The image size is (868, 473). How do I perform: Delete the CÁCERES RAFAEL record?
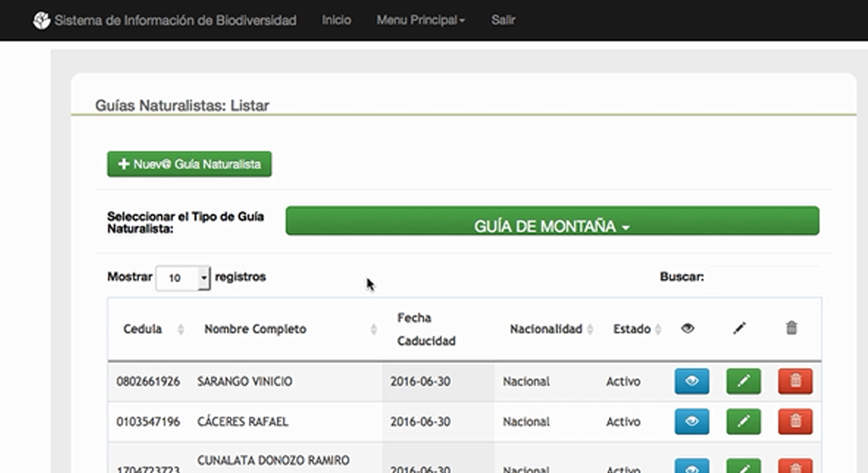[x=795, y=421]
